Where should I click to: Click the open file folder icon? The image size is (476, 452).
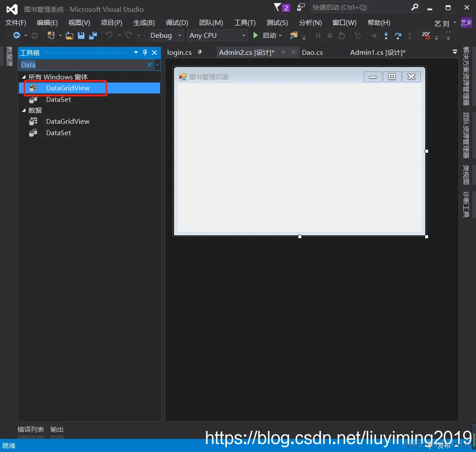coord(69,36)
